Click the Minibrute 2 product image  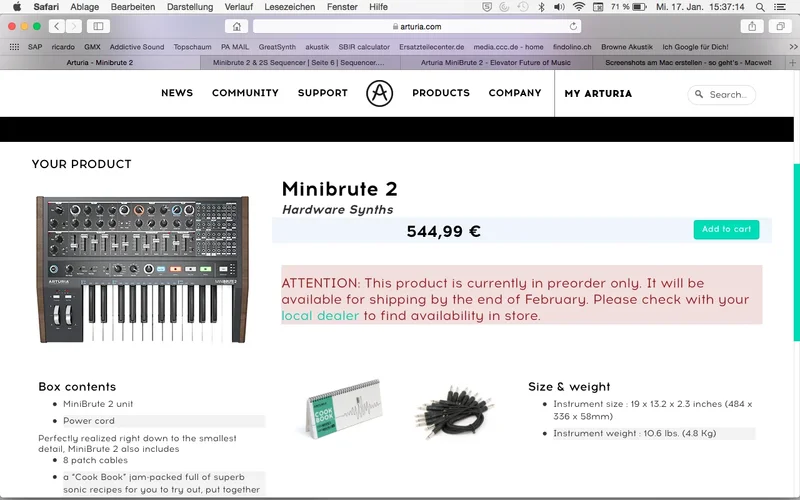pos(142,269)
